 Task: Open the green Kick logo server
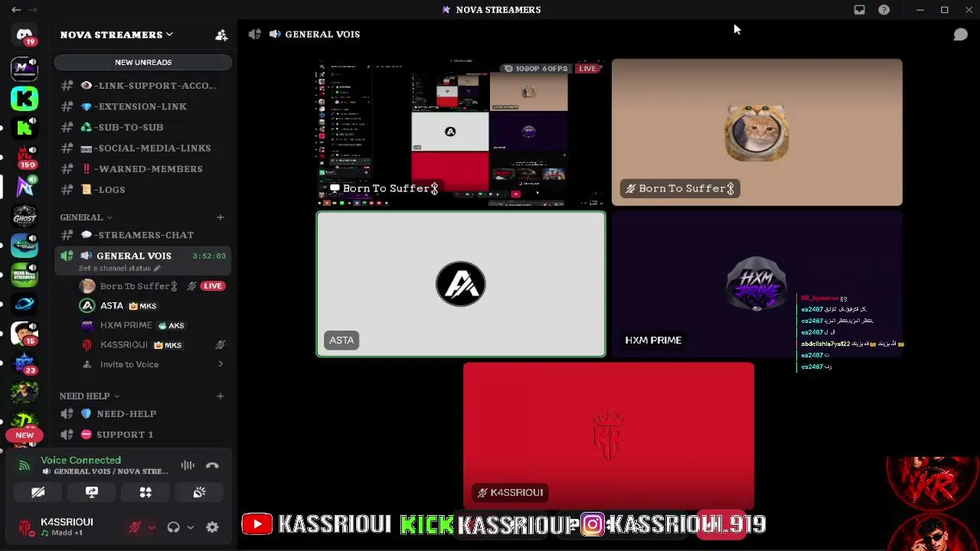point(24,98)
